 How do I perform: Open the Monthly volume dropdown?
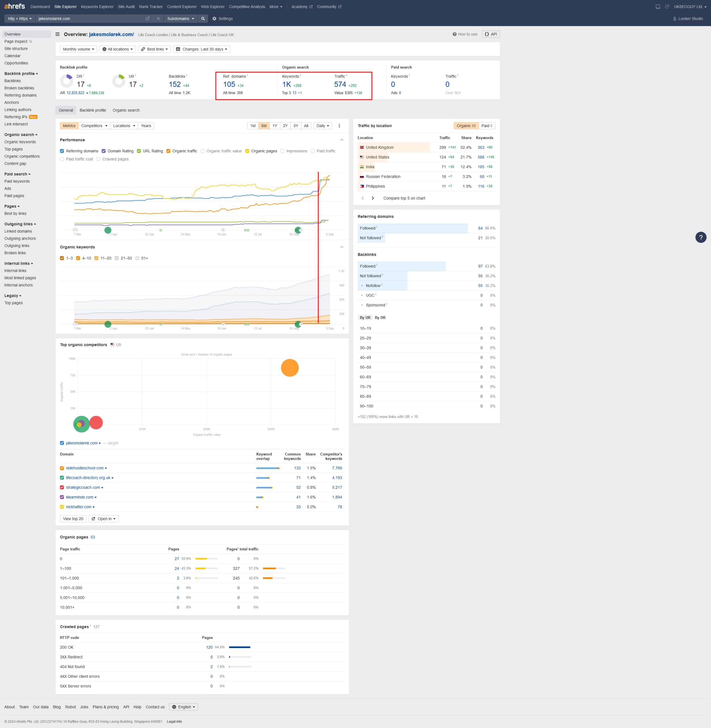pos(79,49)
